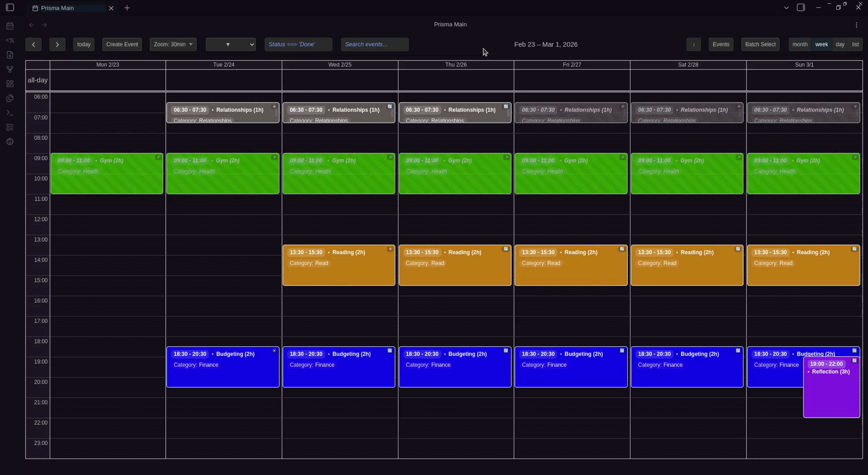The height and width of the screenshot is (475, 868).
Task: Open the copy pages icon in sidebar
Action: click(x=10, y=98)
